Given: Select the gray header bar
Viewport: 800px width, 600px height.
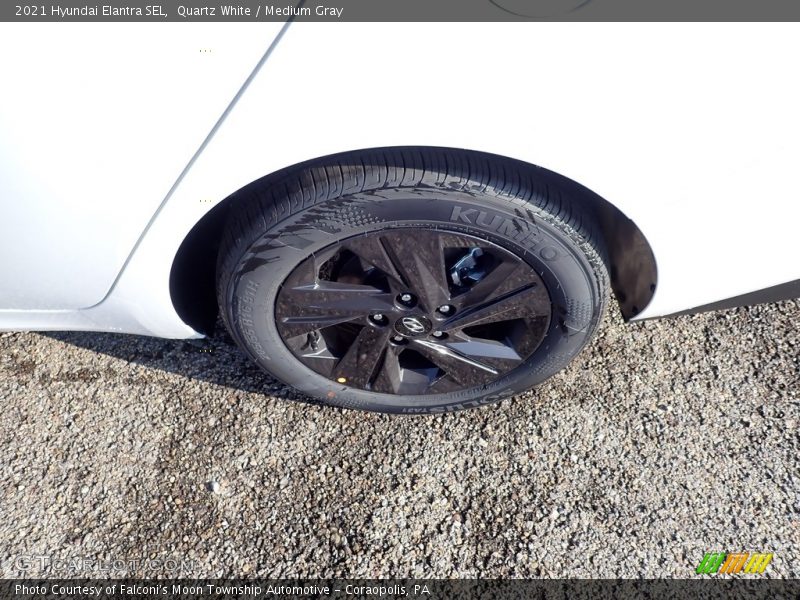Looking at the screenshot, I should (400, 10).
